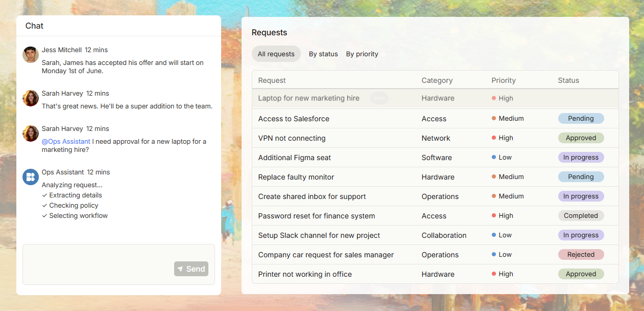Click the Ops Assistant bot avatar icon
The height and width of the screenshot is (311, 644).
coord(31,177)
